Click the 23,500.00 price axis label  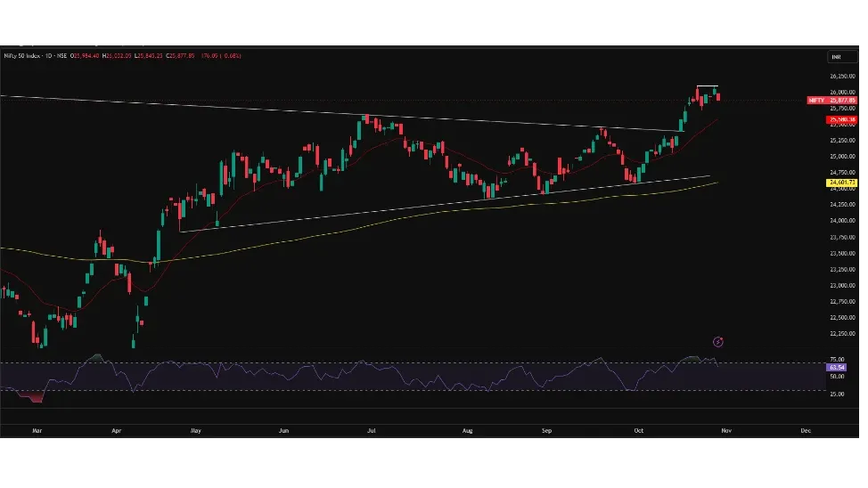point(842,254)
